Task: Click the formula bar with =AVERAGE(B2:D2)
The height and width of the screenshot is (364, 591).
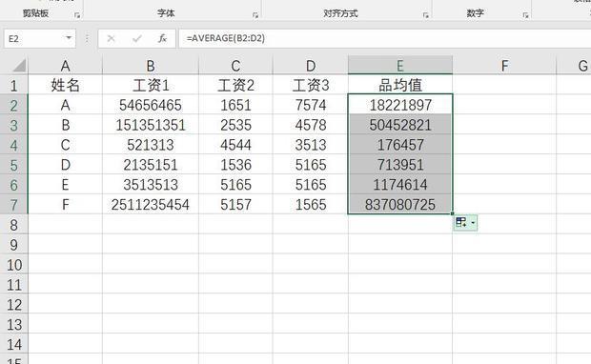Action: 384,38
